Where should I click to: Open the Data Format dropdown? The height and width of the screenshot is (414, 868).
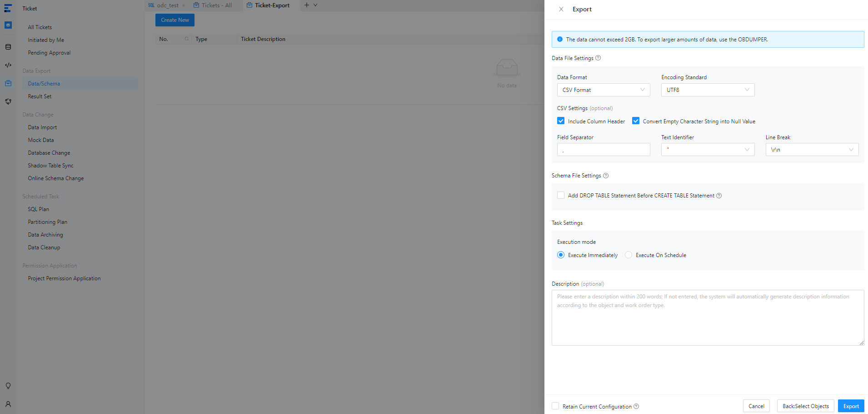pos(603,90)
